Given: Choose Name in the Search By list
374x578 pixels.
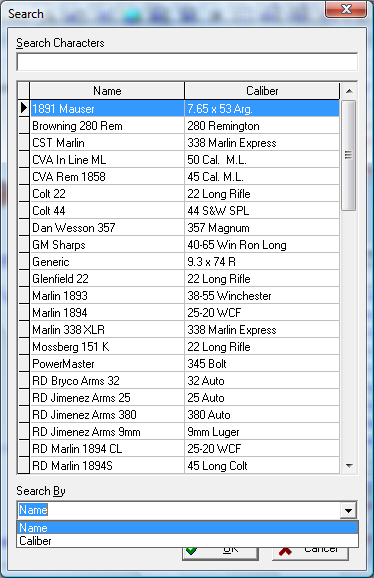Looking at the screenshot, I should pos(188,527).
